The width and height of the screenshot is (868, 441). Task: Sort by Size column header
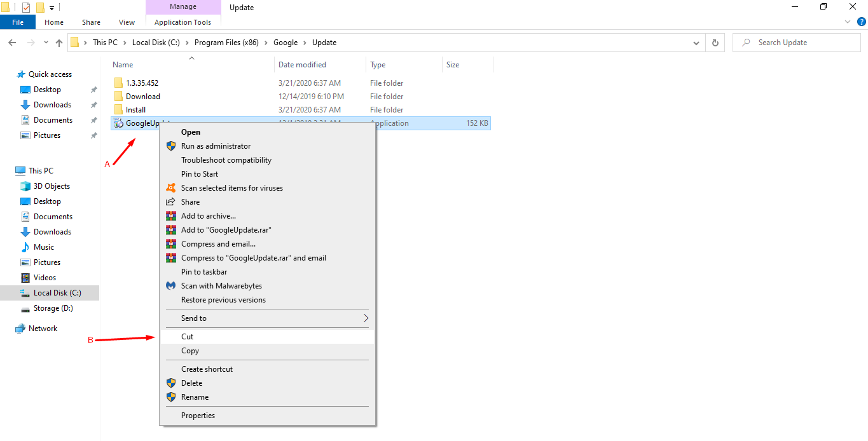453,65
